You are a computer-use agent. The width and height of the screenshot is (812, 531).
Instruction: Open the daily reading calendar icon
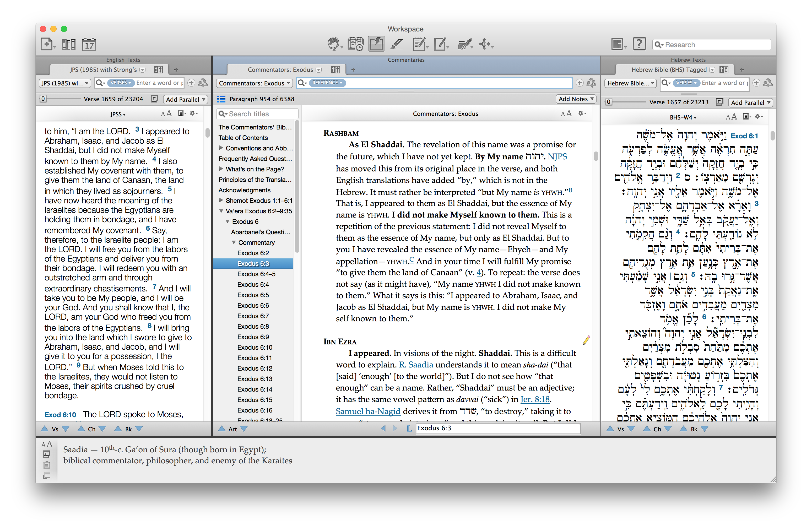[x=89, y=44]
